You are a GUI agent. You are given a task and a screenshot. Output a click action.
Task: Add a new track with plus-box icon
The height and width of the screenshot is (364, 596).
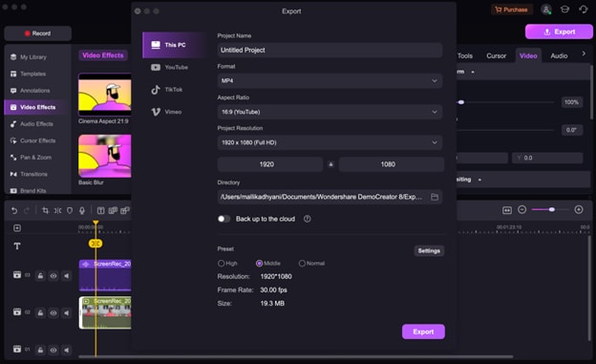(x=17, y=227)
